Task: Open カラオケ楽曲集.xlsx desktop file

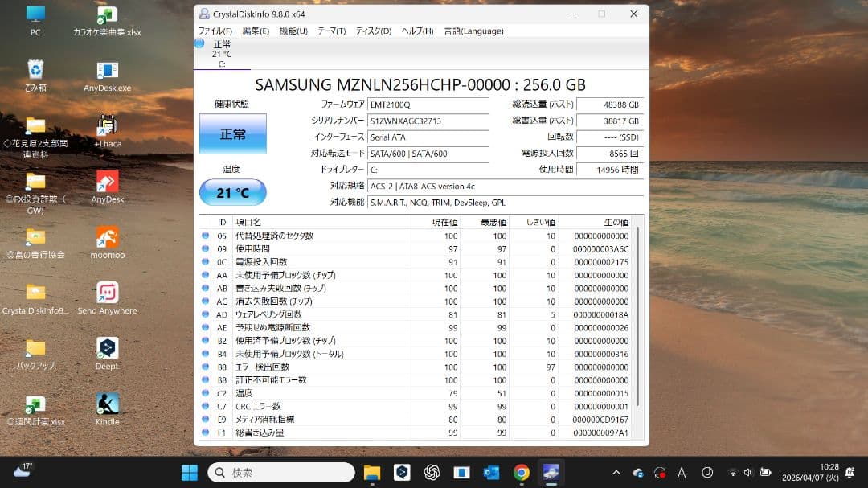Action: coord(107,20)
